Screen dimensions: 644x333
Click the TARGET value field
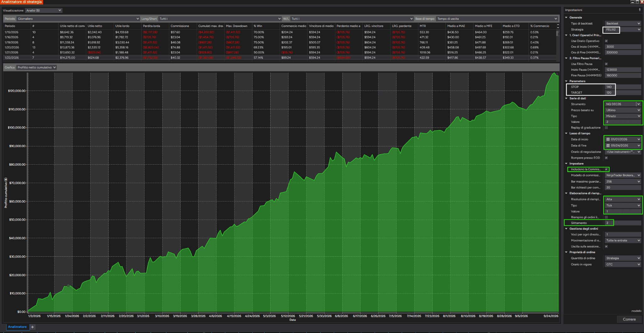(x=623, y=93)
